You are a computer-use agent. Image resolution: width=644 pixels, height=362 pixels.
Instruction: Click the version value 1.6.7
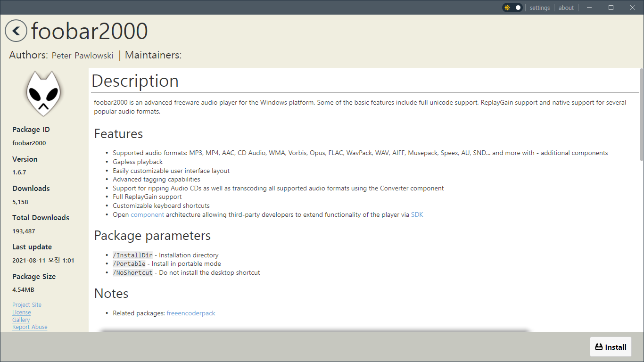19,173
